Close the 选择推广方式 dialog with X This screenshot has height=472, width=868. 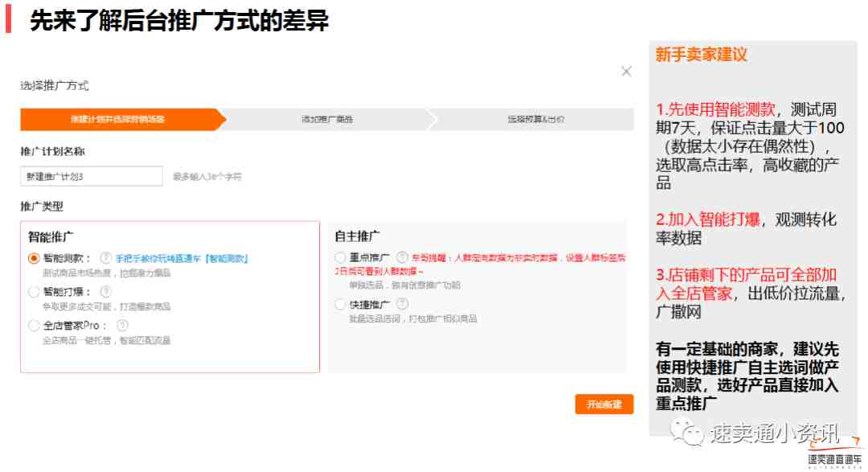(x=626, y=72)
